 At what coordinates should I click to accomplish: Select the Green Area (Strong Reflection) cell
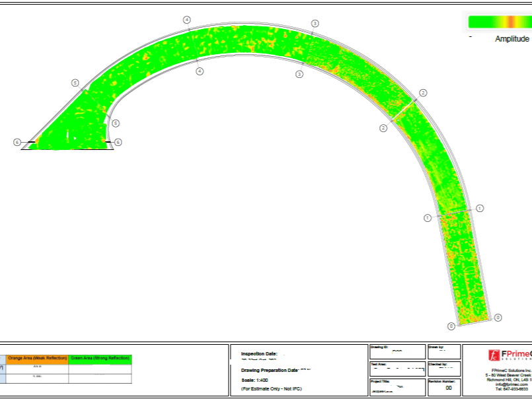click(x=101, y=357)
